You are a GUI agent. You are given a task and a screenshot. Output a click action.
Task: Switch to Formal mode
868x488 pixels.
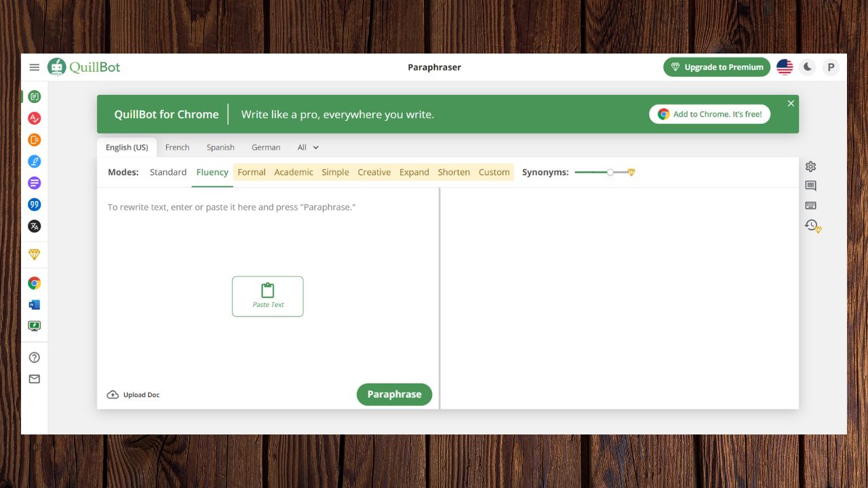(252, 172)
